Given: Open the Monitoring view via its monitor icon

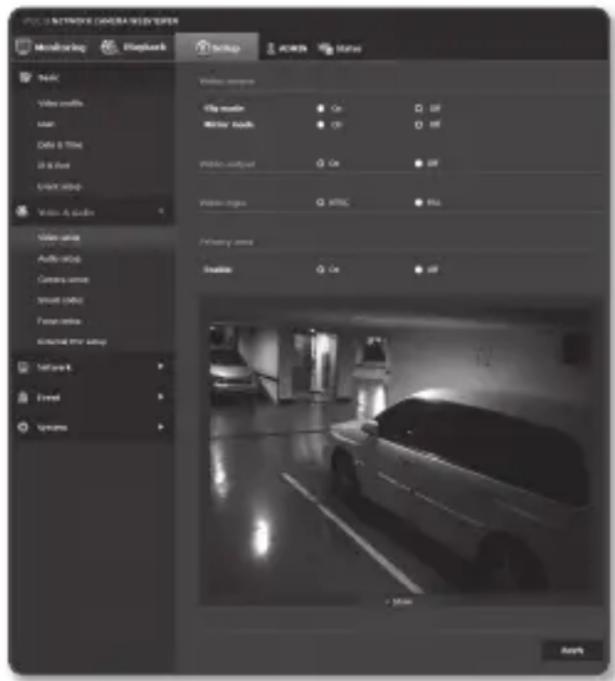Looking at the screenshot, I should click(x=23, y=46).
